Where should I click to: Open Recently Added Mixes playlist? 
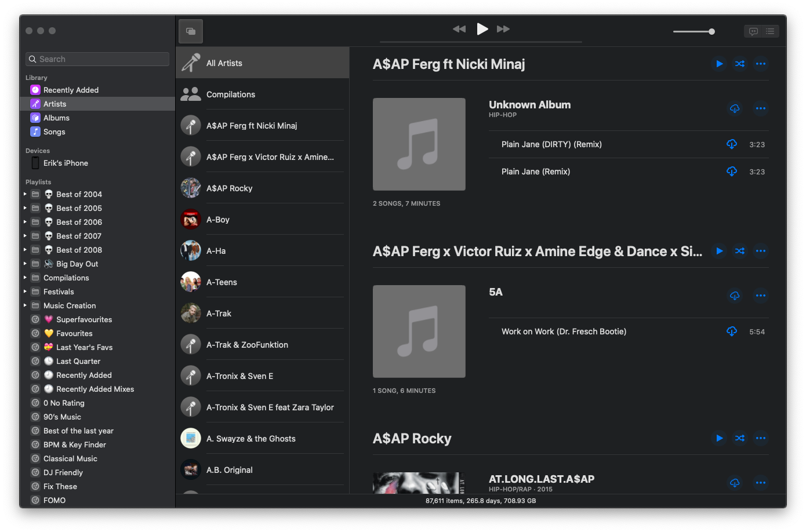tap(97, 389)
